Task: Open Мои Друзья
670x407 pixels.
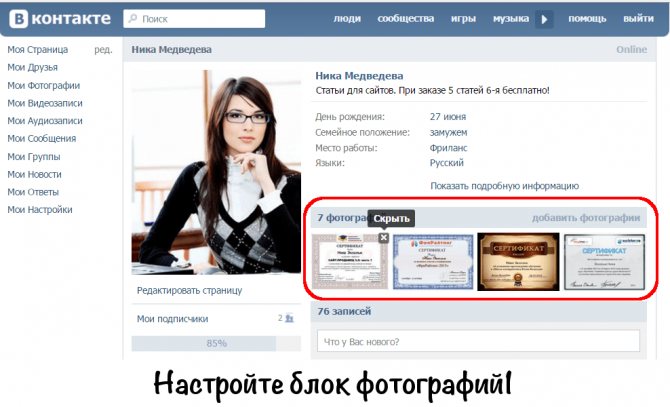Action: tap(32, 67)
